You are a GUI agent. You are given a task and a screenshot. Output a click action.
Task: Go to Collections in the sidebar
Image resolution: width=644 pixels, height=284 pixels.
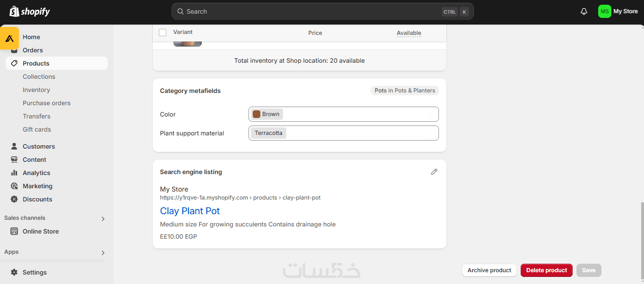39,76
